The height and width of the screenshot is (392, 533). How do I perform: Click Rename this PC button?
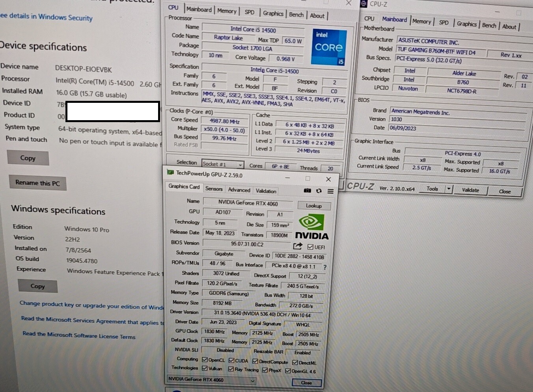[37, 183]
